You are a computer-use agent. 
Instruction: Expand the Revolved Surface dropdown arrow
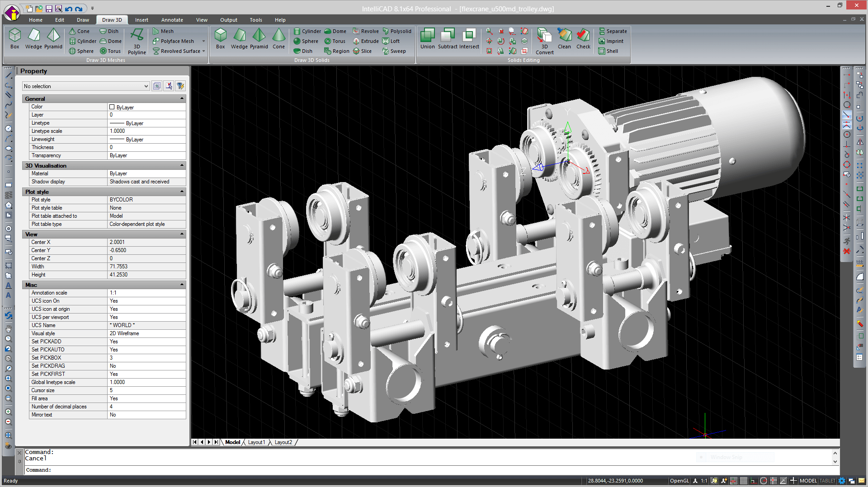[204, 51]
